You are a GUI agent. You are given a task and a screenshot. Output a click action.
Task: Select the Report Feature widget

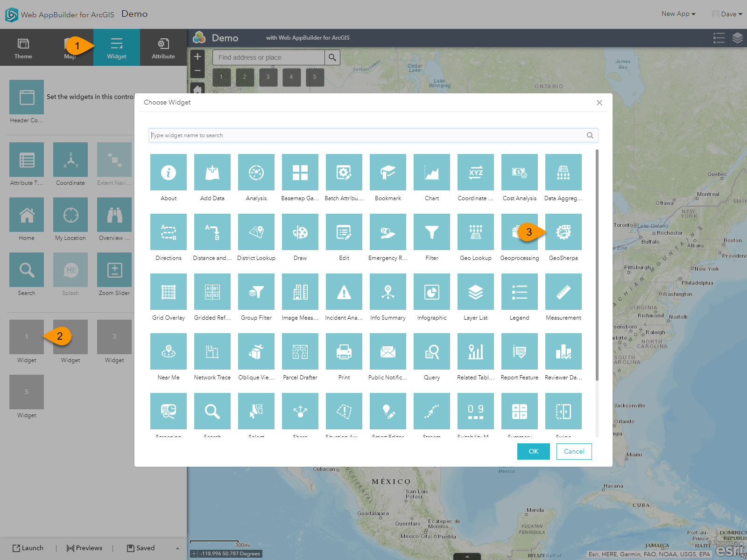(x=520, y=351)
